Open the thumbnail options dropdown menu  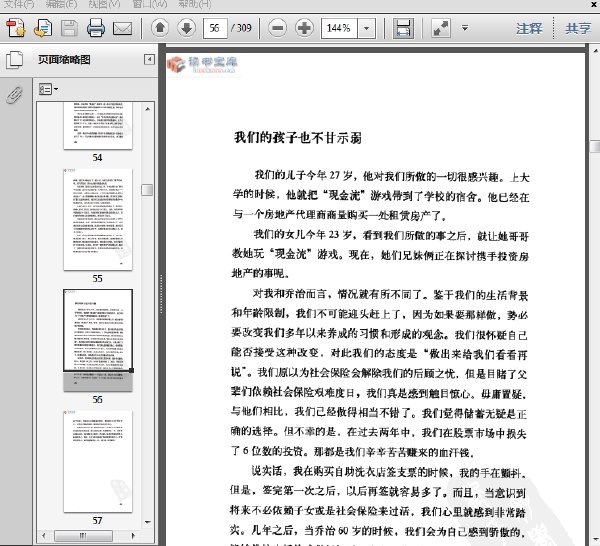click(48, 89)
